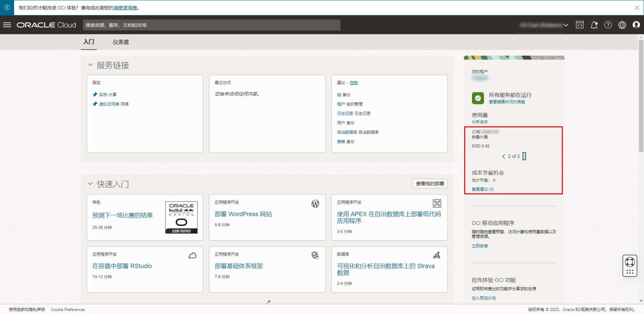Click the pin icon next to 虚拟云网络
The image size is (644, 314).
95,104
